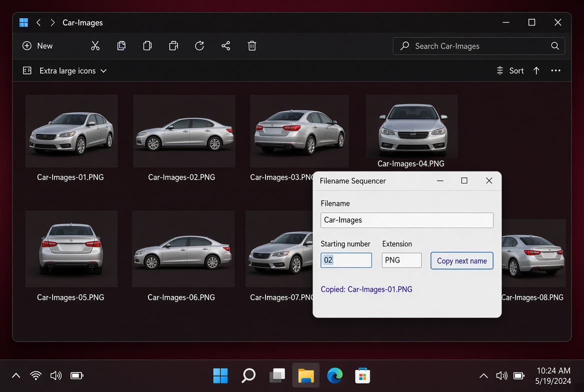The image size is (584, 392).
Task: Select the Car-Images-04.PNG thumbnail
Action: [x=411, y=126]
